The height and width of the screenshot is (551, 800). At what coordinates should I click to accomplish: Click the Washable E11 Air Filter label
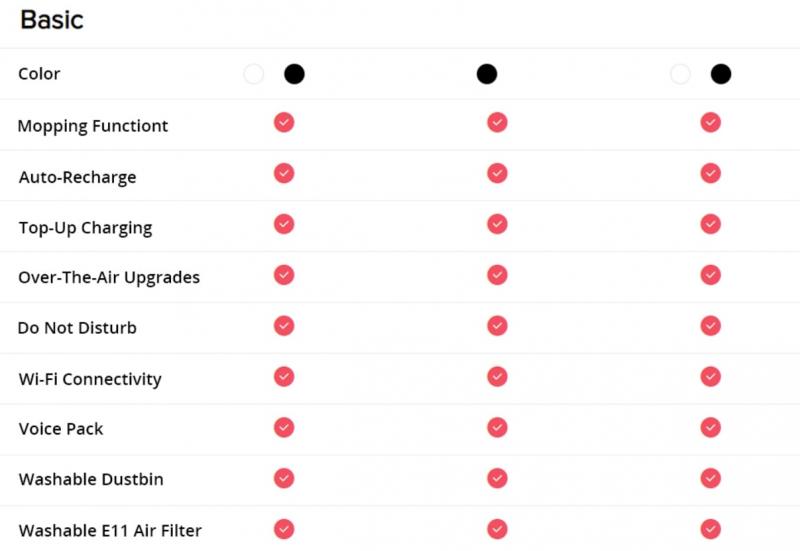[x=110, y=531]
